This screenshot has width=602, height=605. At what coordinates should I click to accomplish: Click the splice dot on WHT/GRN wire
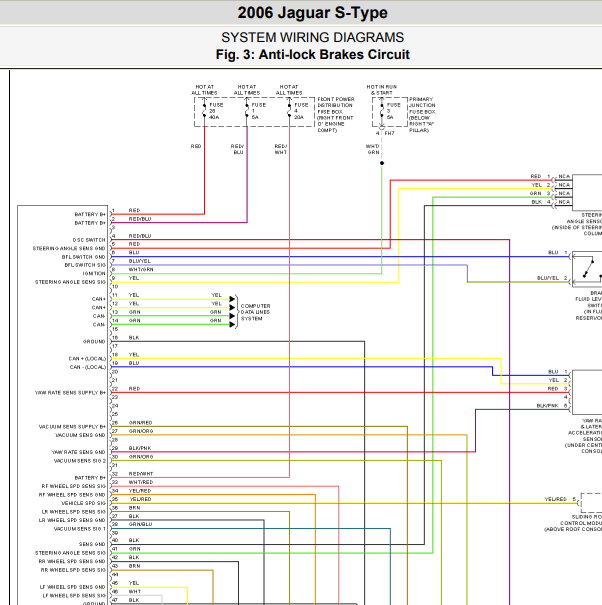382,163
